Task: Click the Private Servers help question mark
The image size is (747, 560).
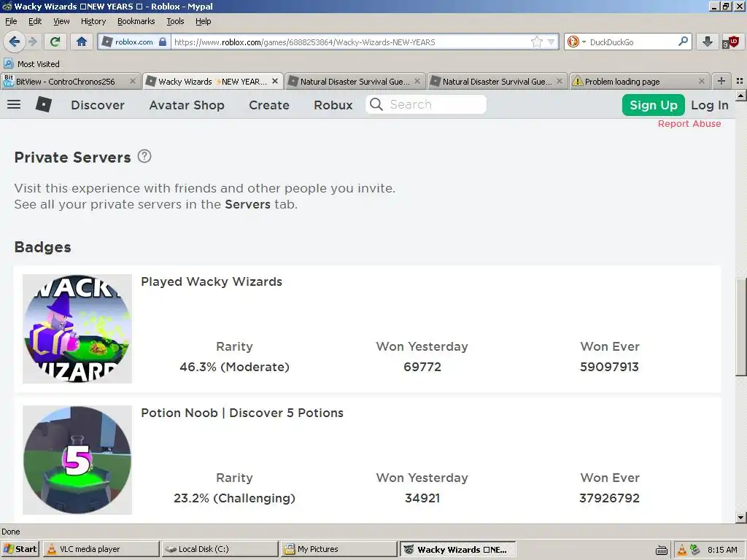Action: point(144,156)
